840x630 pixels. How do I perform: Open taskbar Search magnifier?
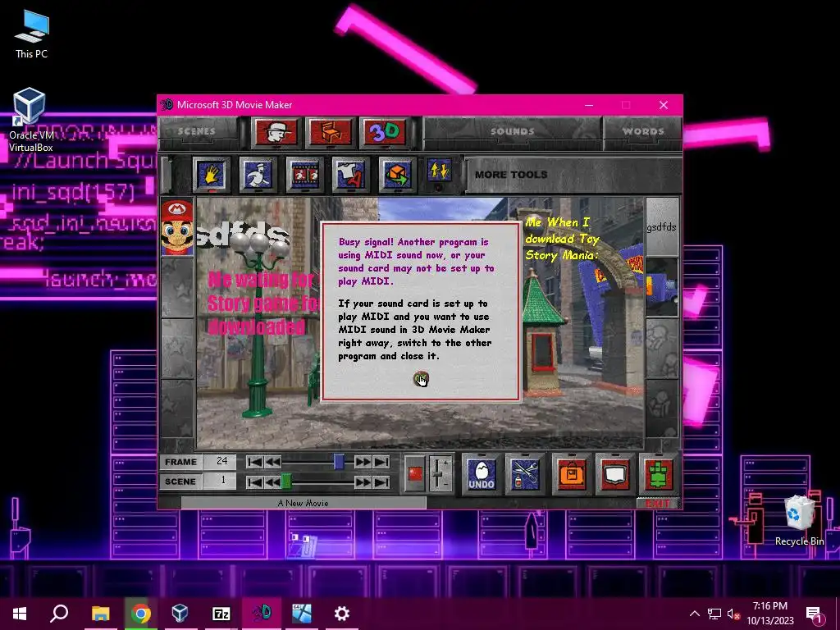(x=59, y=614)
